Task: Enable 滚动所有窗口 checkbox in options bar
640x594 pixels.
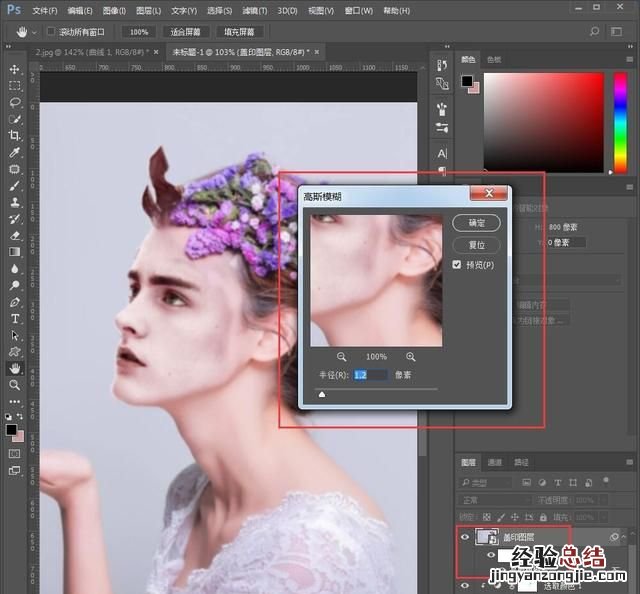Action: pyautogui.click(x=52, y=31)
